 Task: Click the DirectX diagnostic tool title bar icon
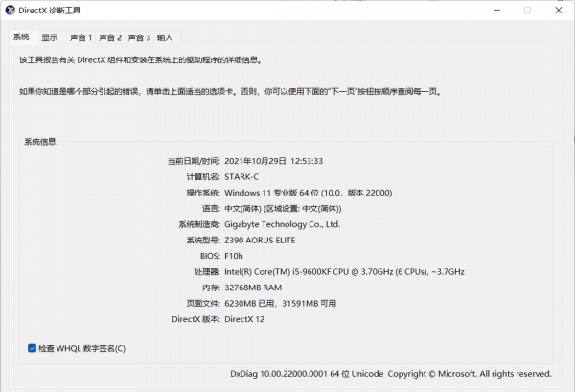coord(11,11)
